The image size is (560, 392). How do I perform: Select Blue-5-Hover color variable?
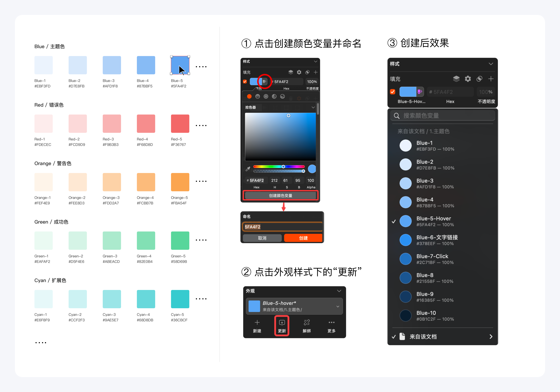click(x=442, y=221)
